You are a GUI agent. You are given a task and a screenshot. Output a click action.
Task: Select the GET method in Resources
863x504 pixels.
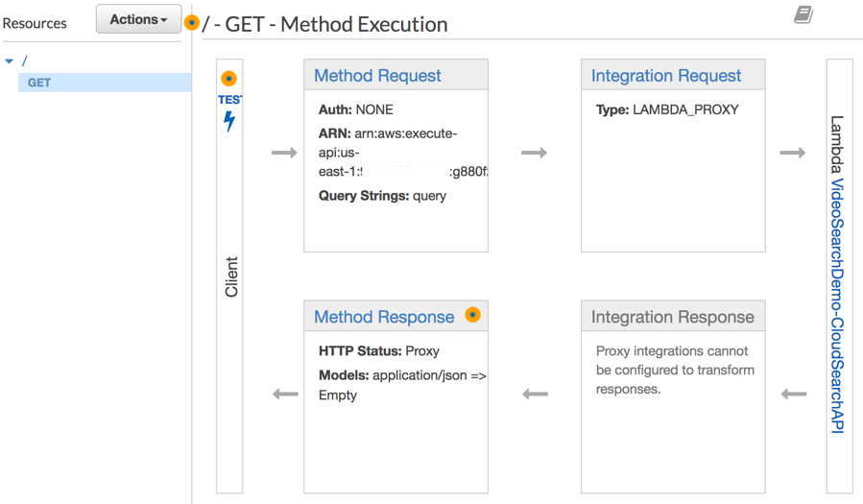[x=39, y=83]
